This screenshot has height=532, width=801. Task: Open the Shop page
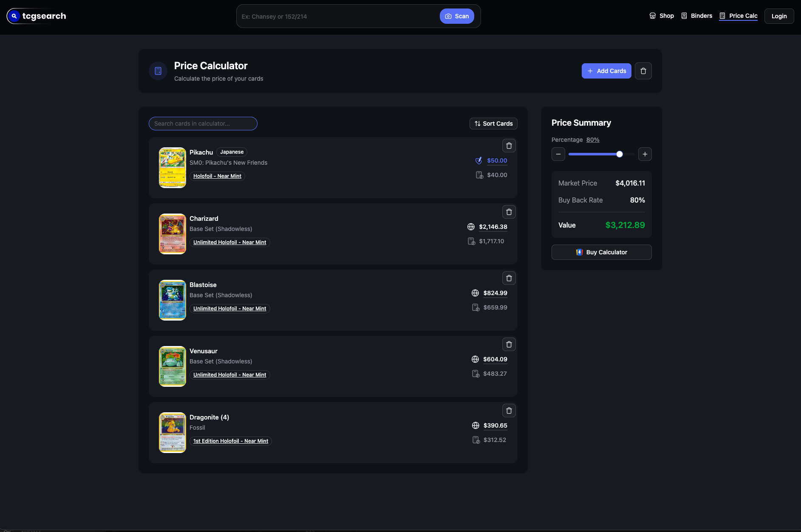(x=662, y=16)
